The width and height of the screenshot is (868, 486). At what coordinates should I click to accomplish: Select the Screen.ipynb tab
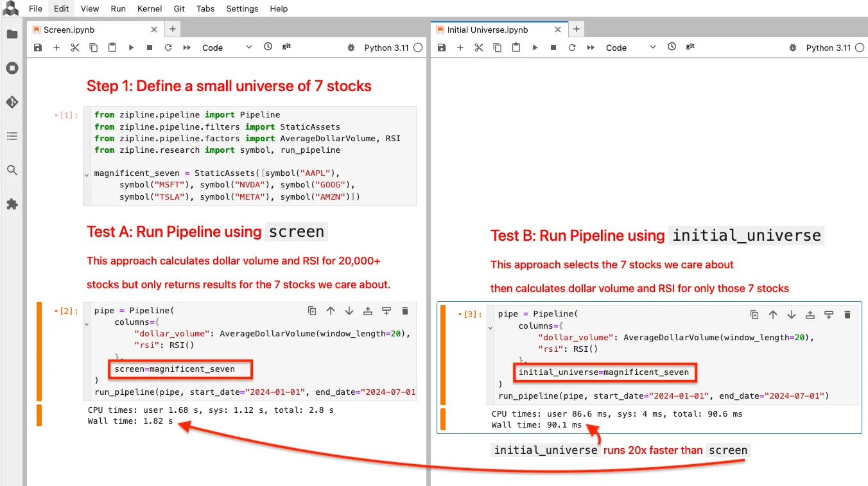[95, 30]
